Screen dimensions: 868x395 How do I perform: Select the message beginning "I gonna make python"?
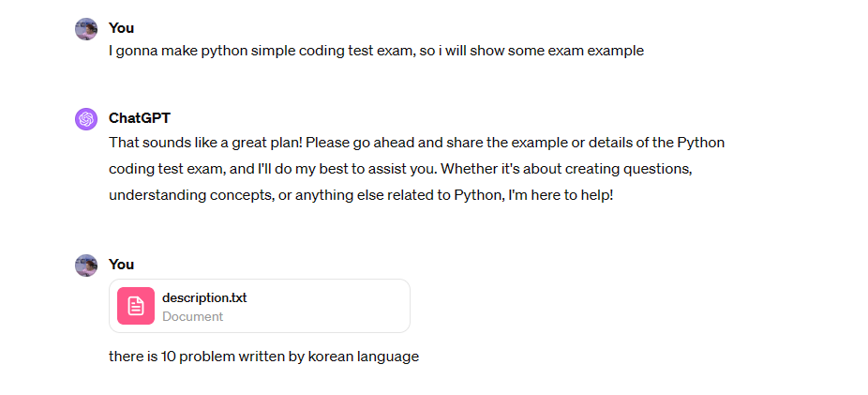point(377,51)
